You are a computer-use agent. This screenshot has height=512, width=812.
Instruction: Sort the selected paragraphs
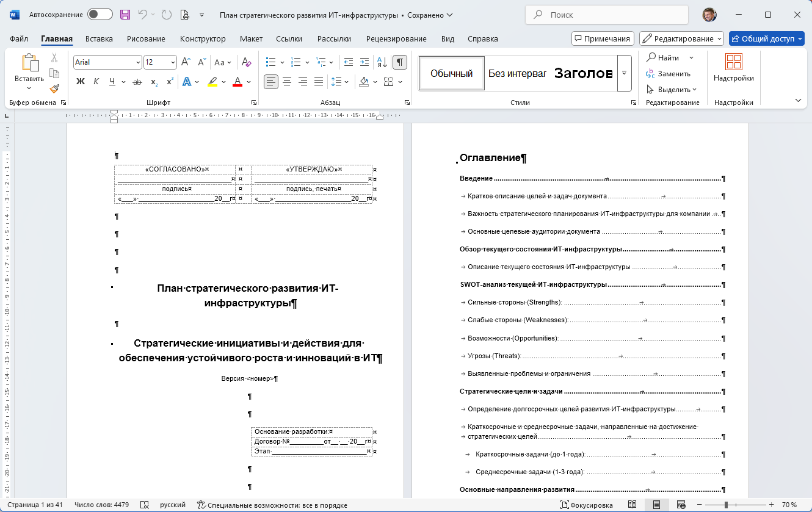pyautogui.click(x=382, y=62)
